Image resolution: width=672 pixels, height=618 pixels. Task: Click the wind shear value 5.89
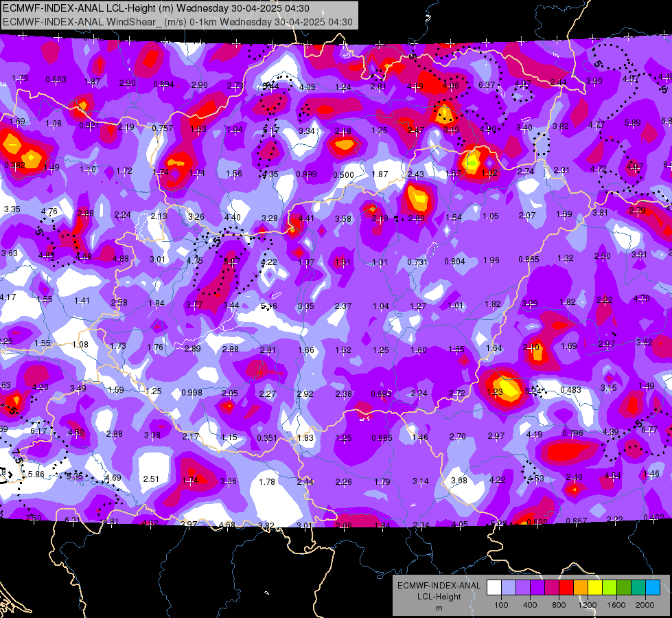[x=633, y=123]
